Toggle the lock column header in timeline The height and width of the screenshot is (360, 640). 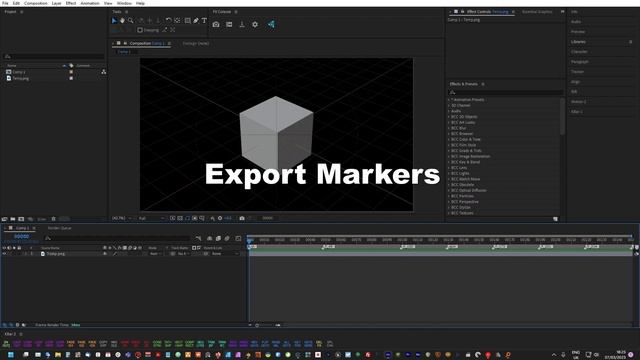coord(19,248)
